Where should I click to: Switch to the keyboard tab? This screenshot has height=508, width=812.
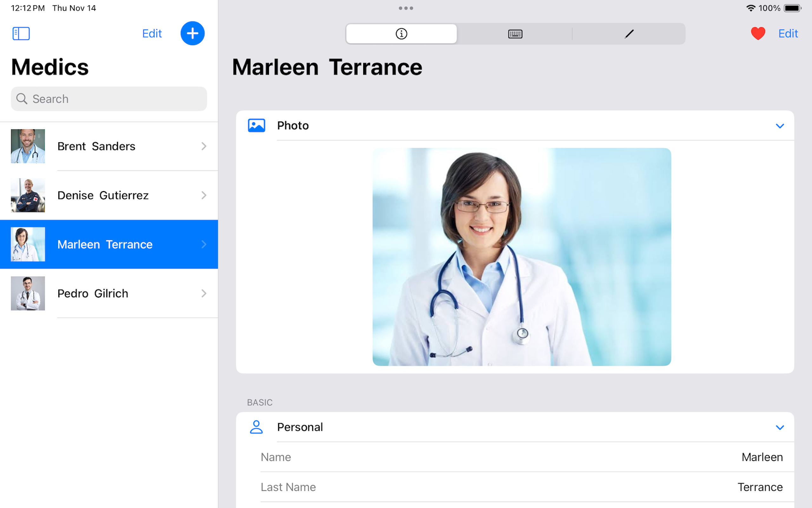pyautogui.click(x=515, y=34)
